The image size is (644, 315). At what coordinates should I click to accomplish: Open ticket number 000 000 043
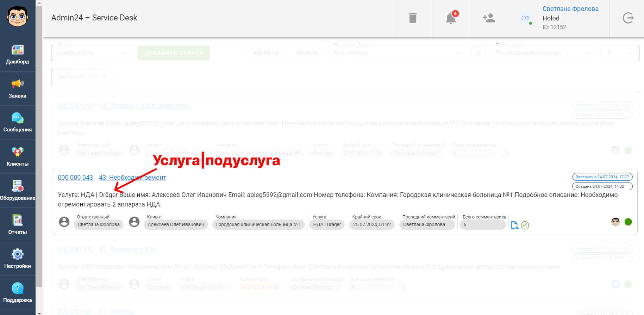[75, 178]
